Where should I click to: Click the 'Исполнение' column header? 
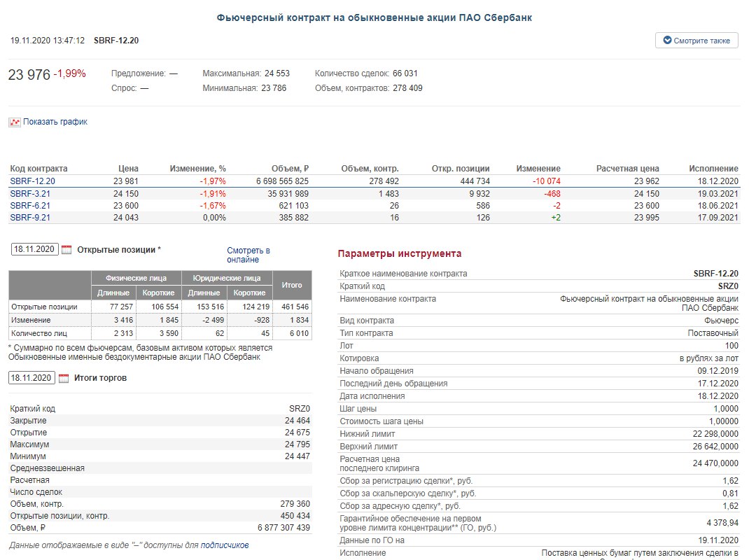point(714,168)
